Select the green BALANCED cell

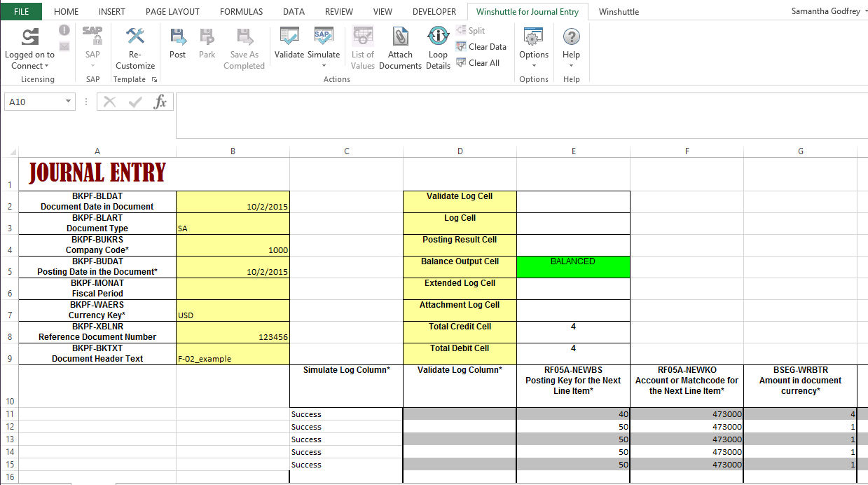pos(573,266)
